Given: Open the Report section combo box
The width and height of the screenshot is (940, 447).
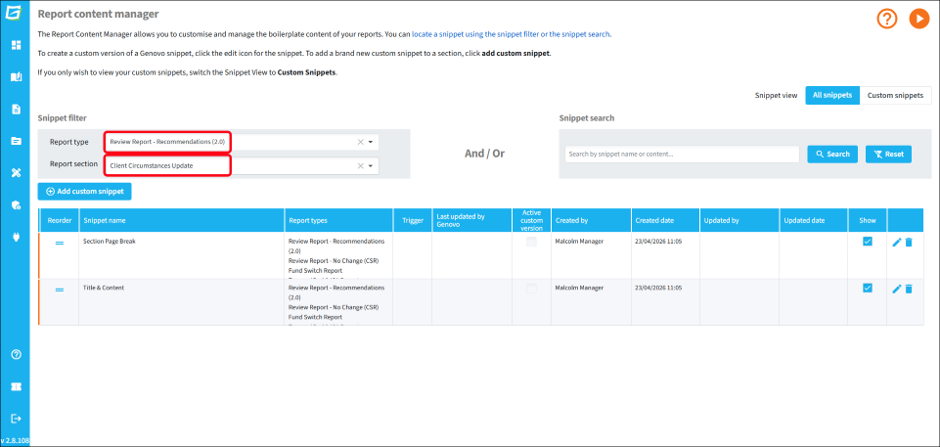Looking at the screenshot, I should pyautogui.click(x=241, y=166).
